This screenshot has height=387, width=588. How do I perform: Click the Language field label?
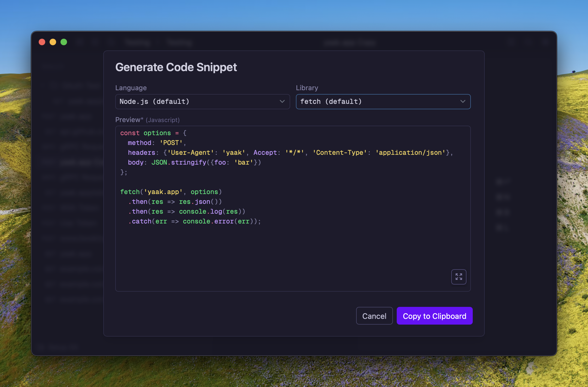131,88
